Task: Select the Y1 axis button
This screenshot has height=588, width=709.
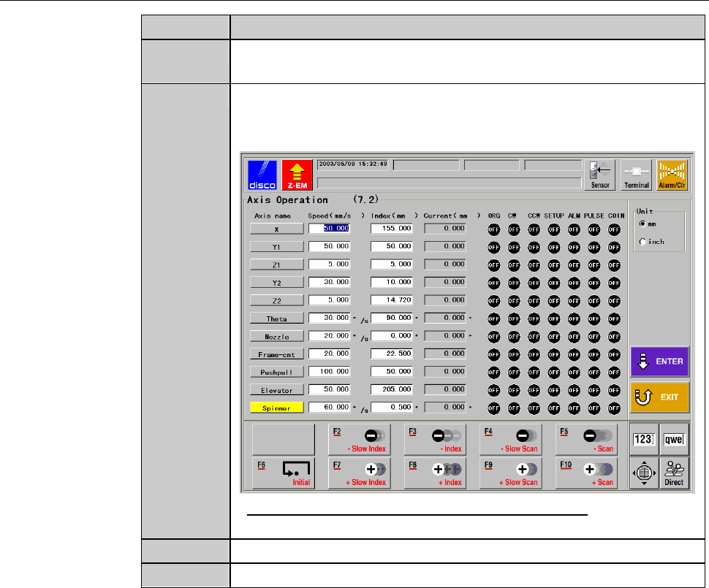Action: point(277,247)
